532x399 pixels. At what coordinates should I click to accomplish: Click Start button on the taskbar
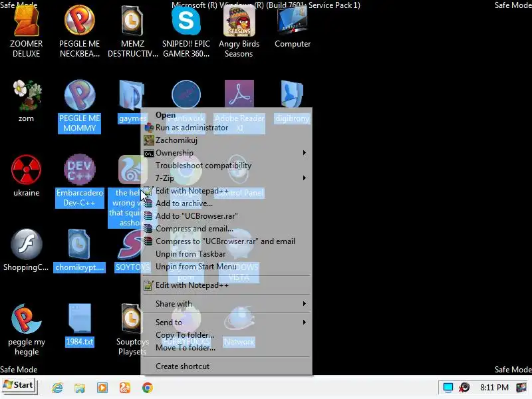pyautogui.click(x=19, y=386)
